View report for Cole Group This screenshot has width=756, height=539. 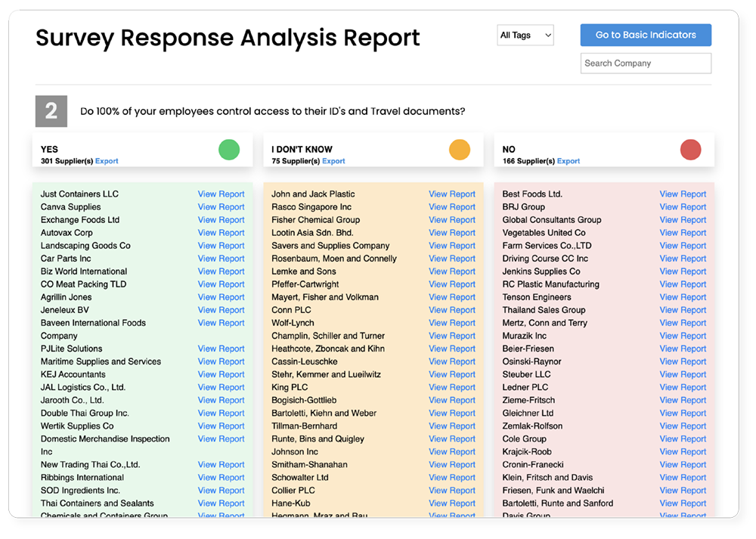click(683, 439)
